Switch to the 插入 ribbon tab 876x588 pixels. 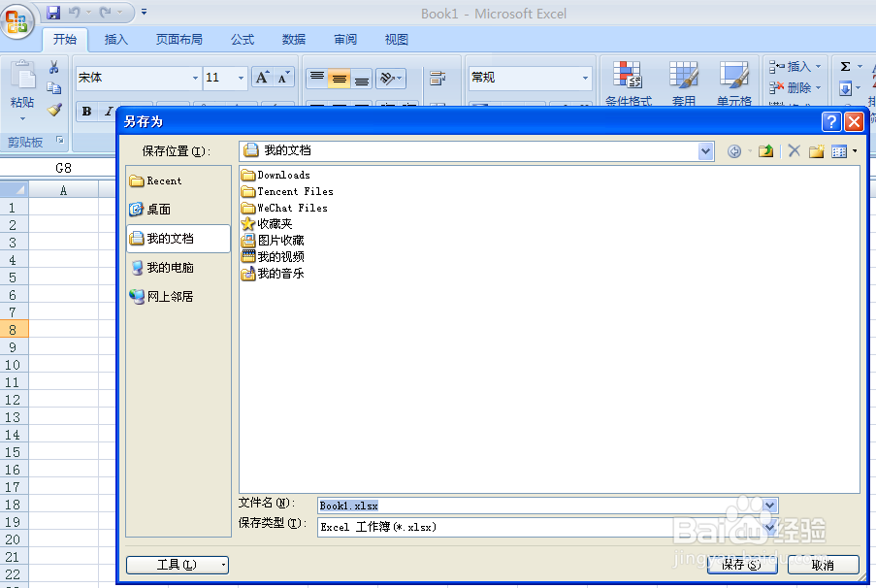click(x=116, y=40)
